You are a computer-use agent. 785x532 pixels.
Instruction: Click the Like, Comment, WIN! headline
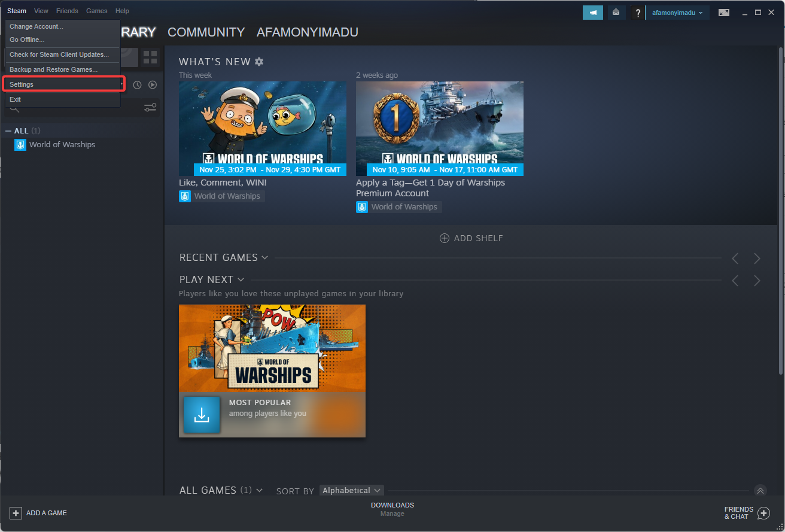pyautogui.click(x=223, y=183)
